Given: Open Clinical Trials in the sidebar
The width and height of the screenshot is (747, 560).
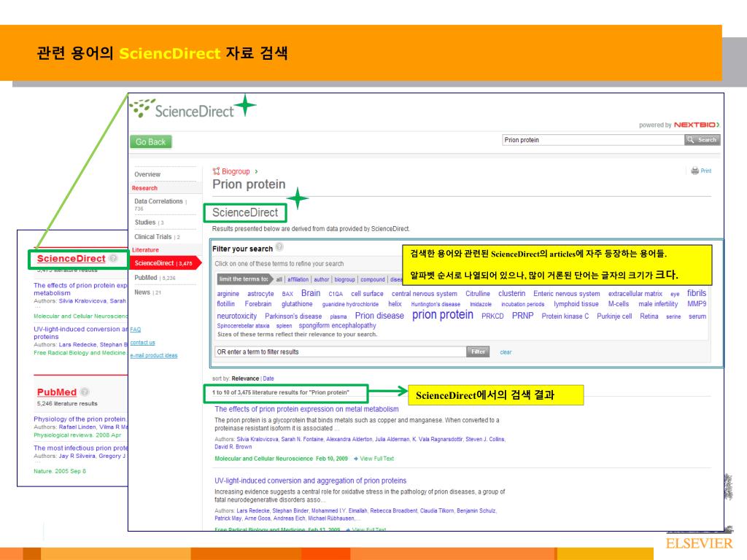Looking at the screenshot, I should (x=153, y=237).
